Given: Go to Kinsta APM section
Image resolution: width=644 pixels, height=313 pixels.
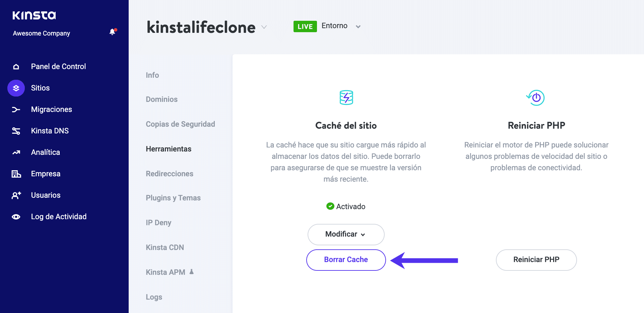Looking at the screenshot, I should (x=166, y=272).
